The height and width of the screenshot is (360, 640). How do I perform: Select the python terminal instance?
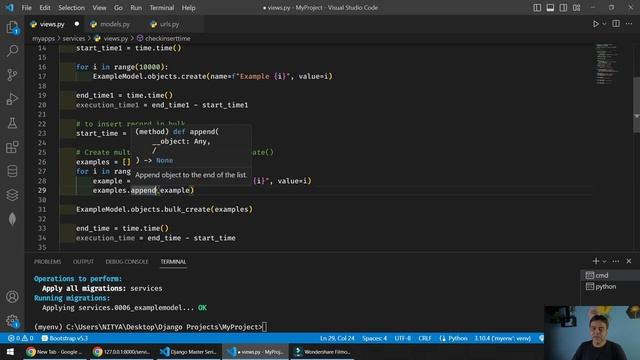(610, 287)
